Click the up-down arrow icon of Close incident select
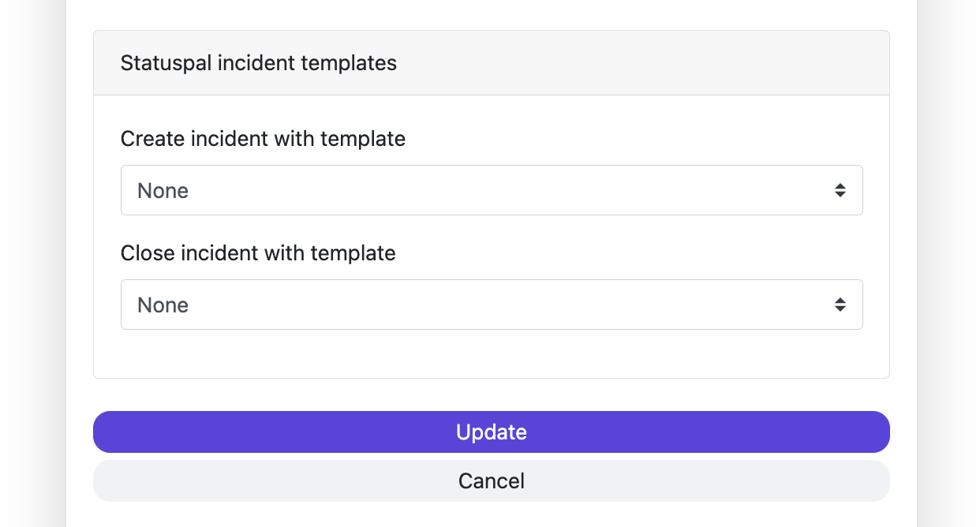This screenshot has width=980, height=527. (840, 305)
